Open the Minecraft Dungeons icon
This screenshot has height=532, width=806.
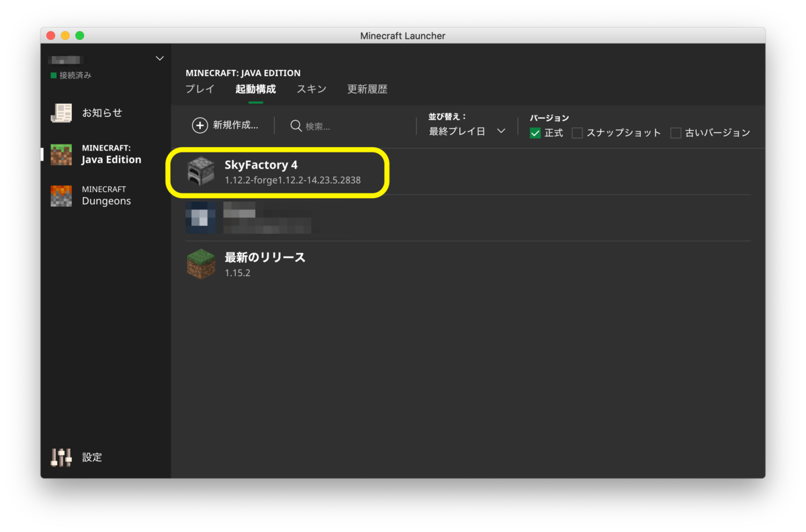(x=61, y=195)
